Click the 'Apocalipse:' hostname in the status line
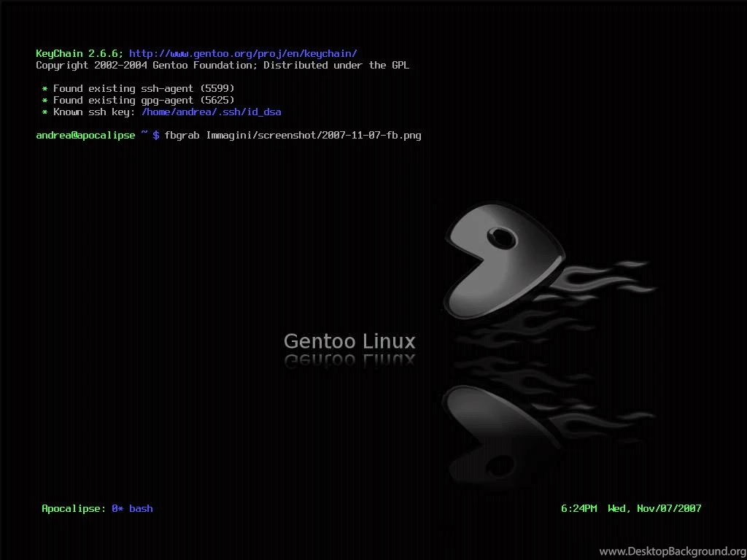 click(x=74, y=508)
